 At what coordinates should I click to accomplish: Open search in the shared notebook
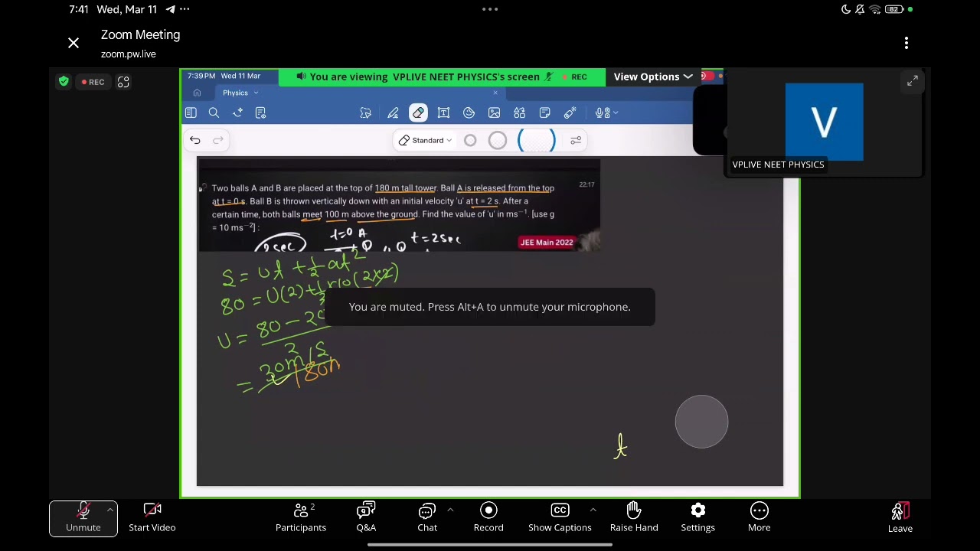pyautogui.click(x=214, y=113)
